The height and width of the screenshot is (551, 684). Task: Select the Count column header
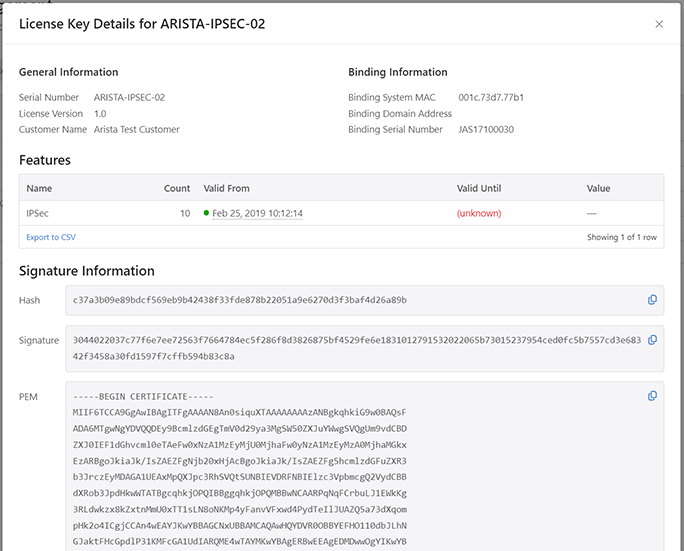177,188
